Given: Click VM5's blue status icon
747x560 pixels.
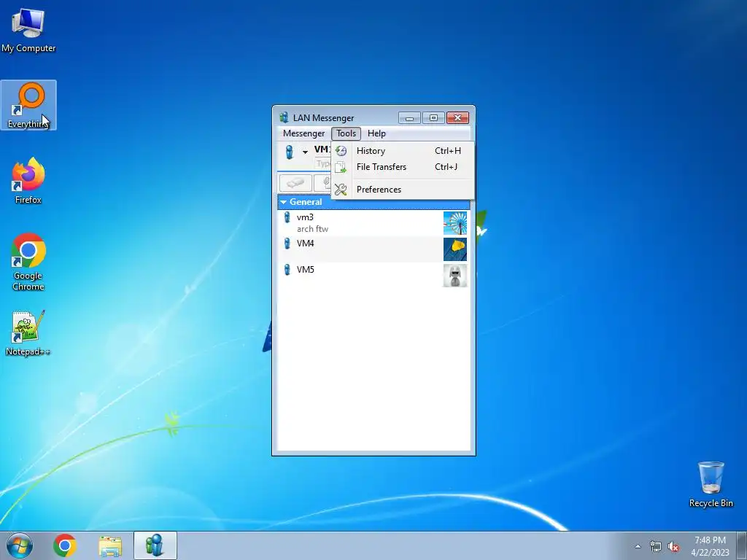Looking at the screenshot, I should point(287,270).
